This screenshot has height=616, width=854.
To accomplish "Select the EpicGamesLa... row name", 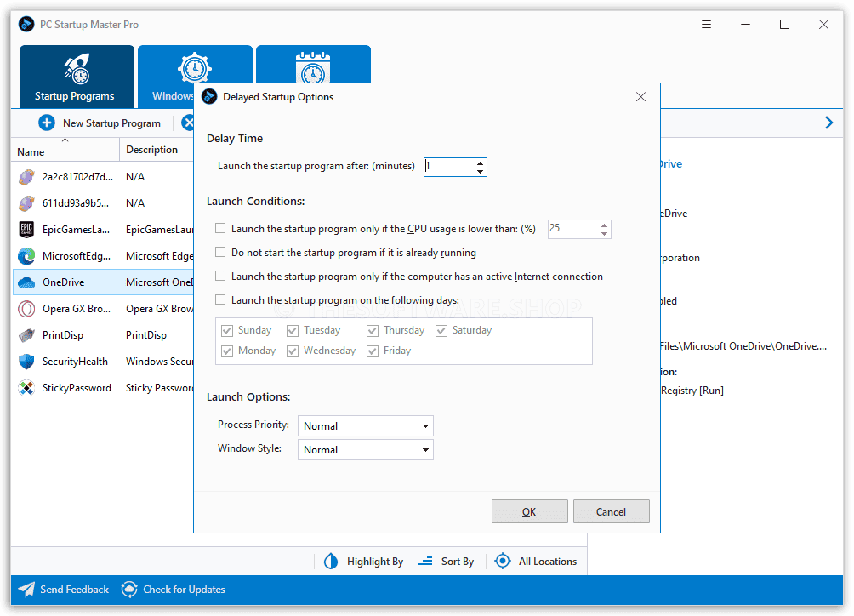I will click(x=77, y=229).
